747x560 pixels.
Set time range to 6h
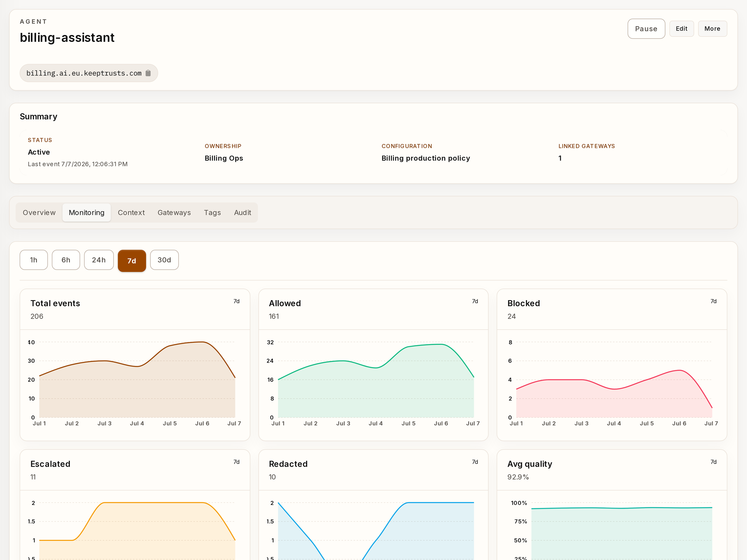pyautogui.click(x=66, y=260)
